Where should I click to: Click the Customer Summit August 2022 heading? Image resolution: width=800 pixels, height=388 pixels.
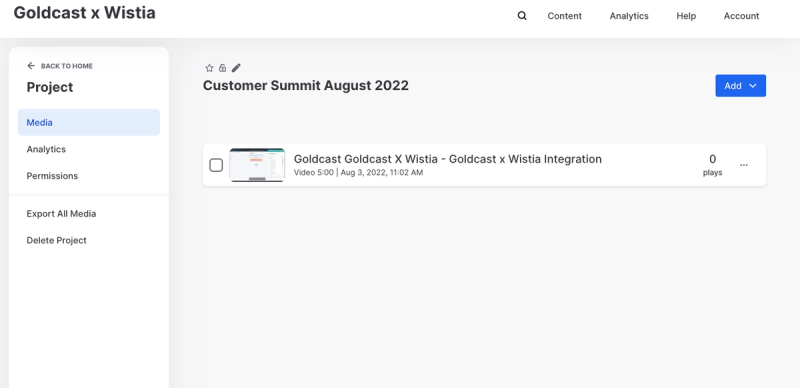pyautogui.click(x=306, y=85)
